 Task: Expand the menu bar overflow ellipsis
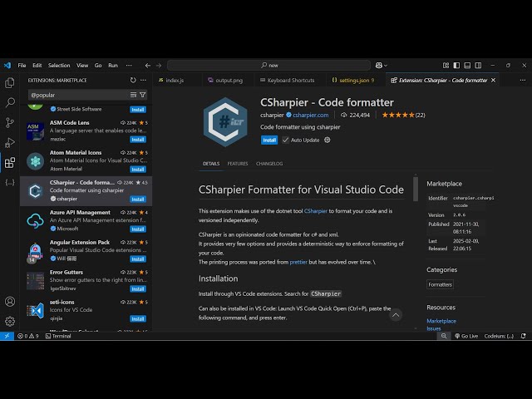(x=129, y=65)
